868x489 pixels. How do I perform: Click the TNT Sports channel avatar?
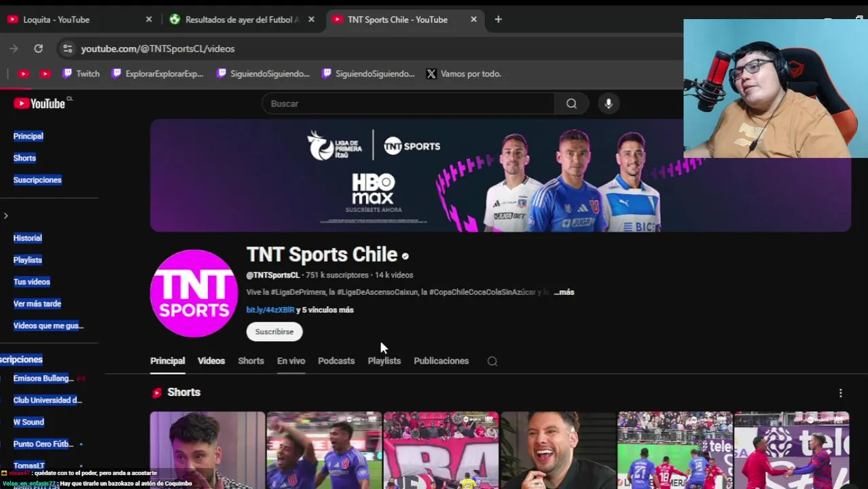pos(194,293)
